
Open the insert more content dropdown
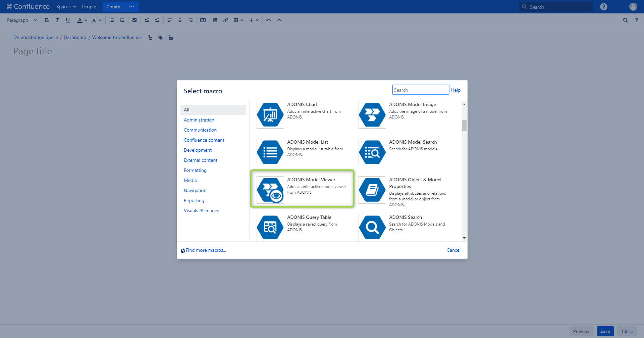coord(254,20)
